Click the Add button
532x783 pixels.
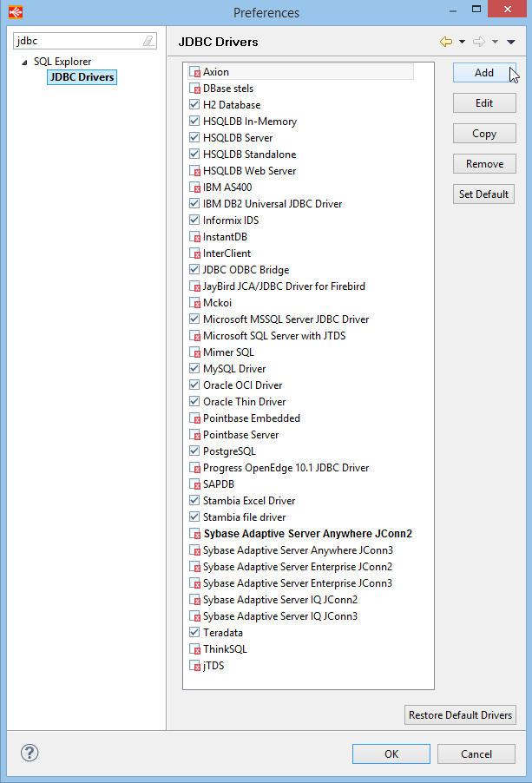pyautogui.click(x=484, y=73)
